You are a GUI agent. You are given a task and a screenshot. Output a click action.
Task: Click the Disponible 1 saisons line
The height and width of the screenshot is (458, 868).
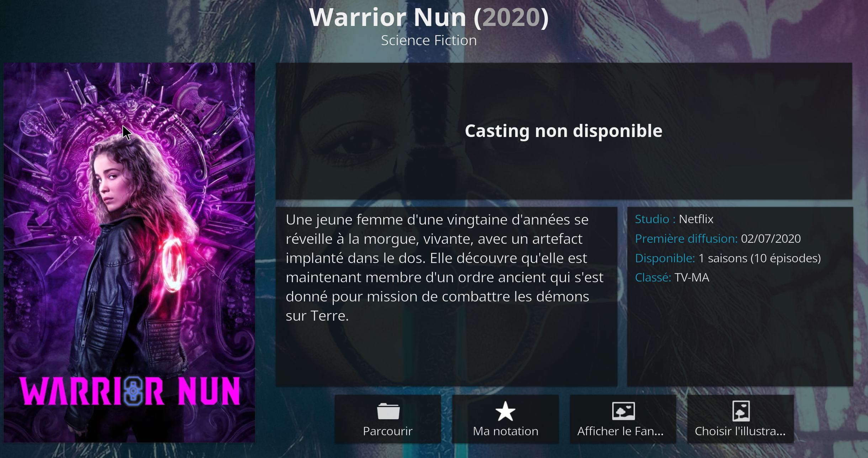click(x=728, y=258)
